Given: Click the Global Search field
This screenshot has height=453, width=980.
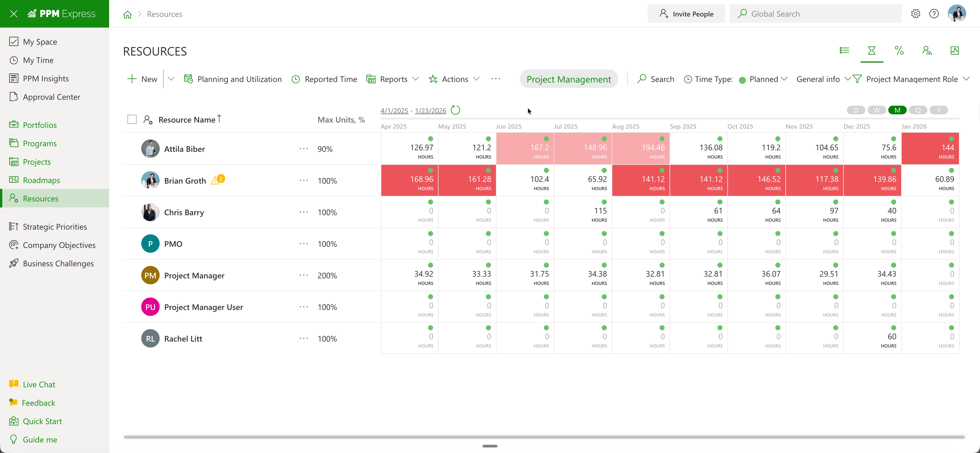Looking at the screenshot, I should pos(816,14).
